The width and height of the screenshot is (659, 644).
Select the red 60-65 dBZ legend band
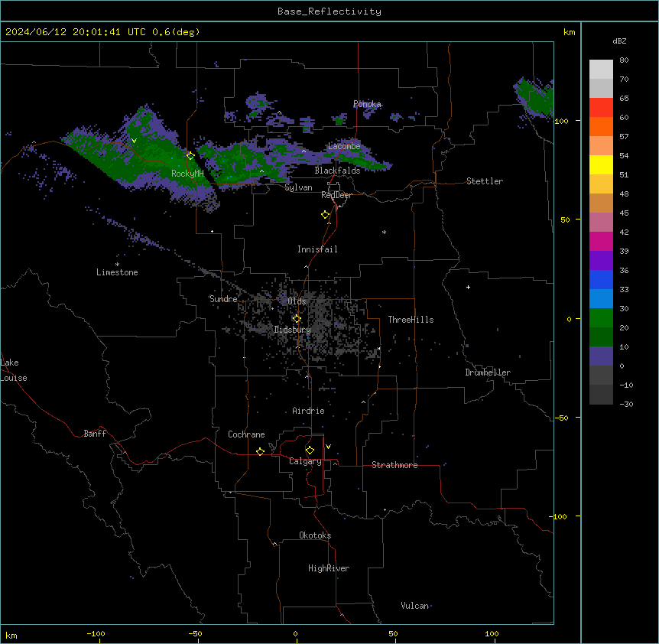click(601, 108)
